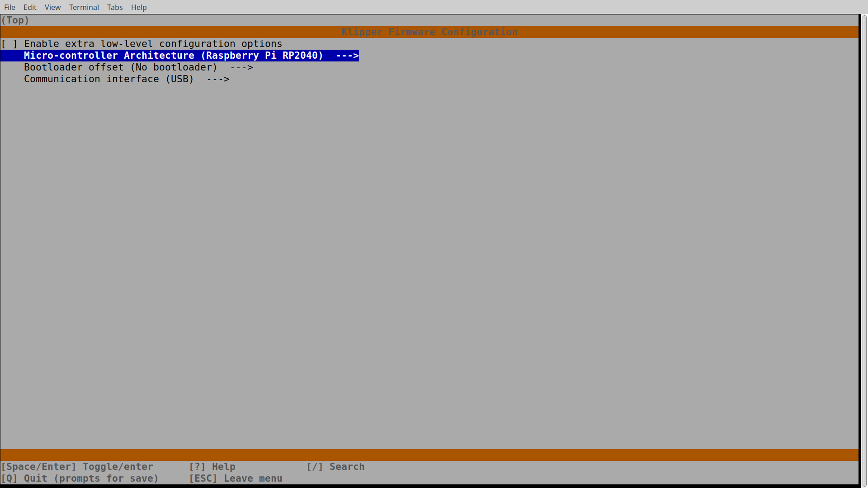Click the arrow after Raspberry Pi RP2040
Viewport: 868px width, 488px height.
tap(347, 56)
